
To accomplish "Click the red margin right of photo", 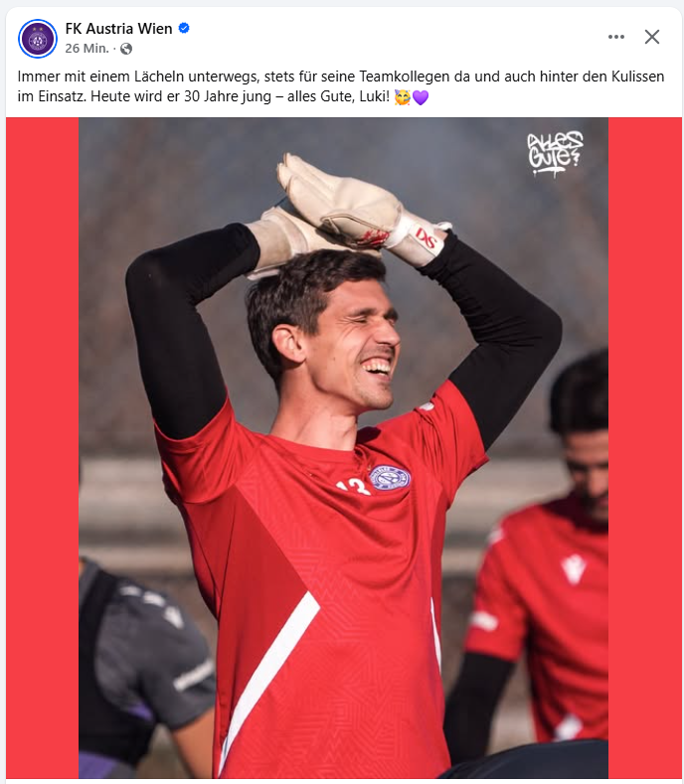I will coord(645,448).
